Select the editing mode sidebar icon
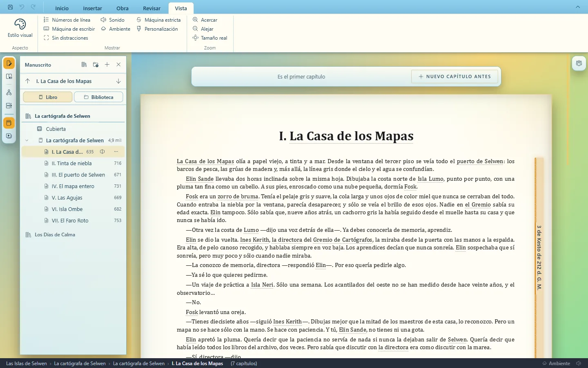This screenshot has height=368, width=588. 9,63
